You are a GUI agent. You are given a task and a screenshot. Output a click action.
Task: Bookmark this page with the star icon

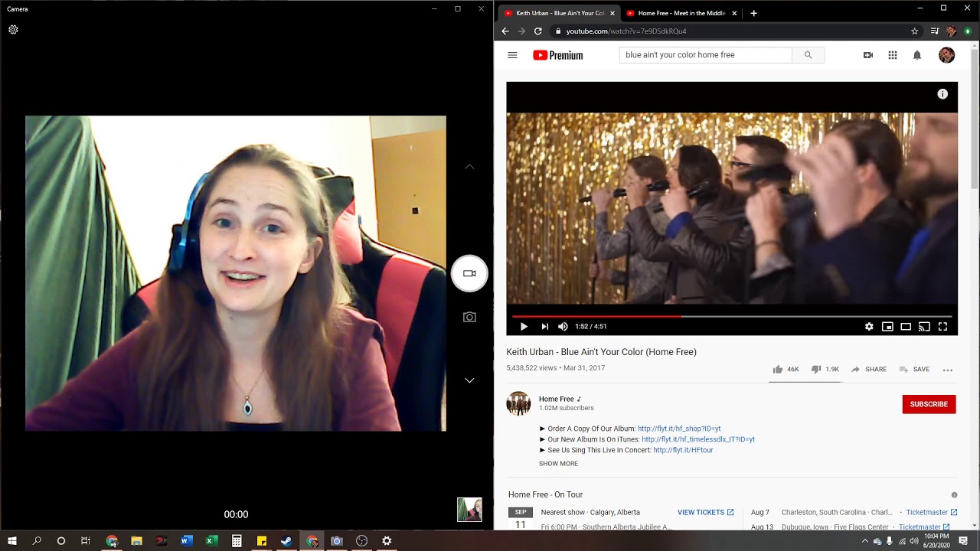914,31
